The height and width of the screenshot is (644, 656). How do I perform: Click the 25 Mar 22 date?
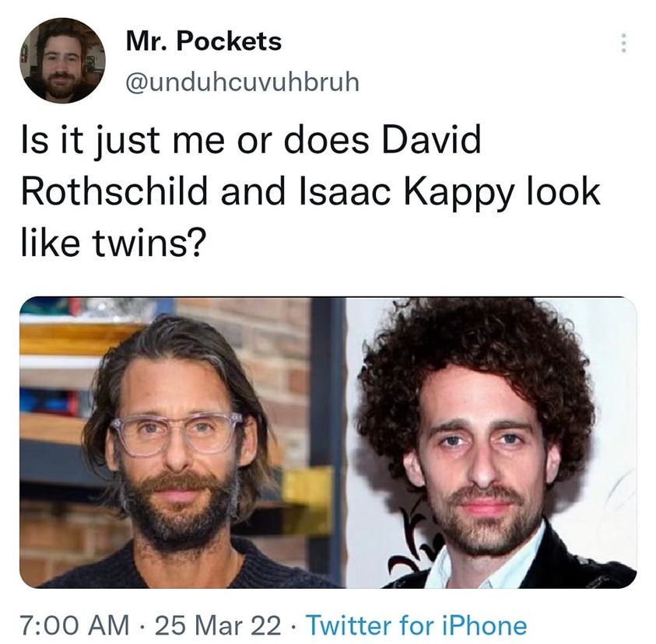coord(218,625)
